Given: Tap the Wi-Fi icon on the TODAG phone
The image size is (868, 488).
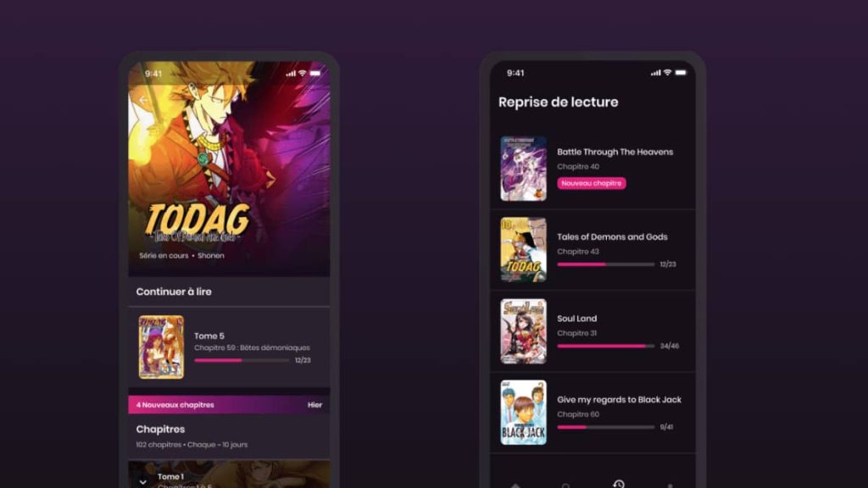Looking at the screenshot, I should tap(303, 73).
